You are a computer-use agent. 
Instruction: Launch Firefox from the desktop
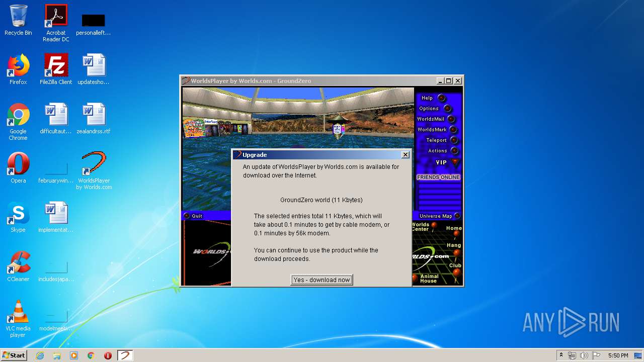(18, 69)
